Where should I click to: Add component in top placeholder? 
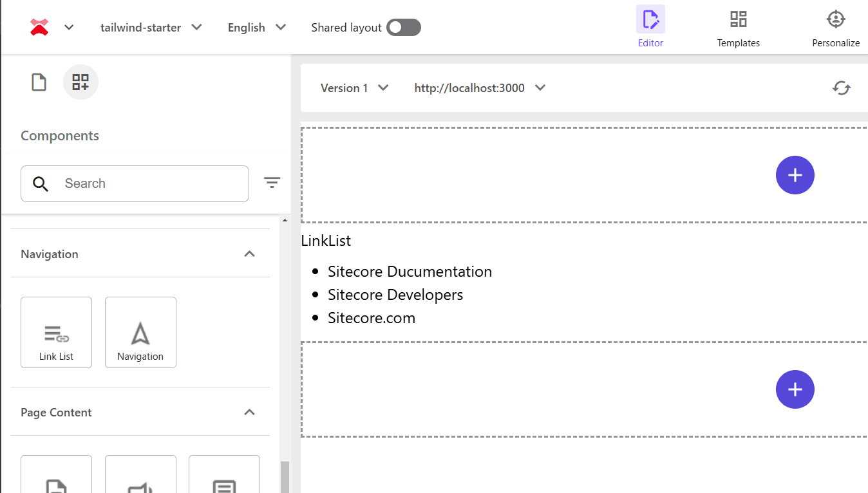point(795,175)
